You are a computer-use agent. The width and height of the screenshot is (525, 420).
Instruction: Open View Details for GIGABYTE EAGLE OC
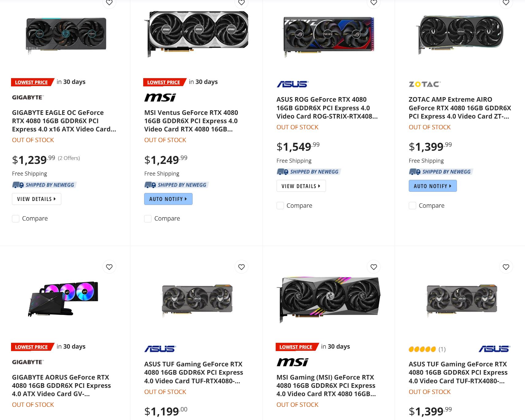pos(36,199)
